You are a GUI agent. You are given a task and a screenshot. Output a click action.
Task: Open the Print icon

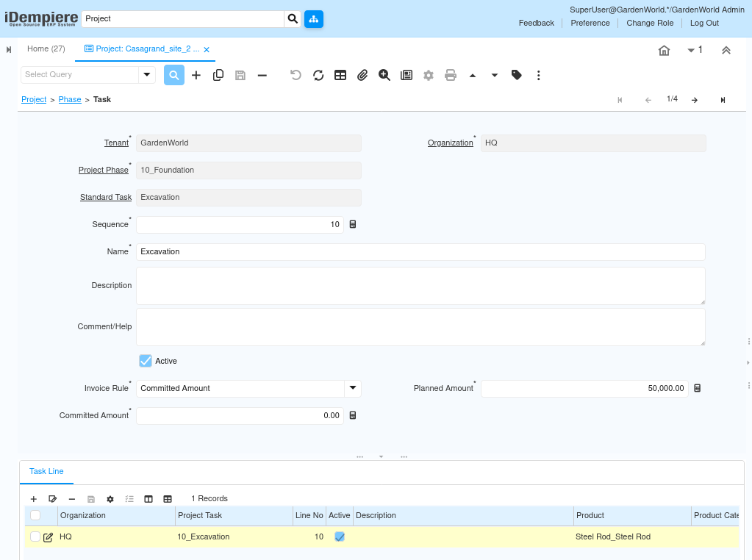coord(451,75)
